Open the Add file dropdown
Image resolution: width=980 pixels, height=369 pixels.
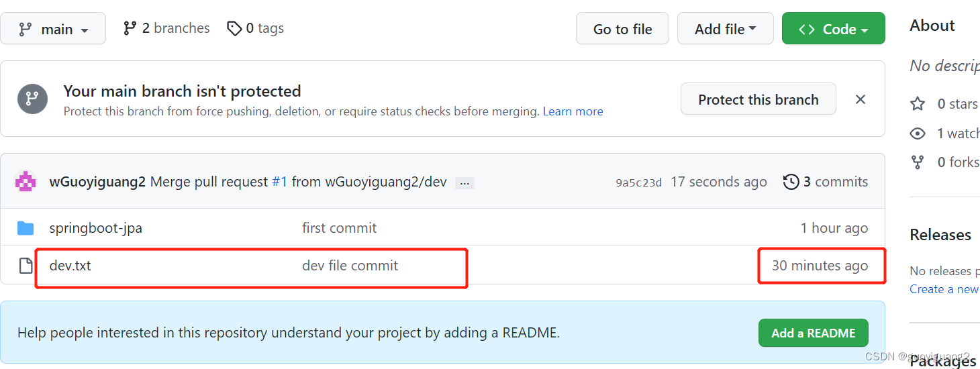point(726,29)
